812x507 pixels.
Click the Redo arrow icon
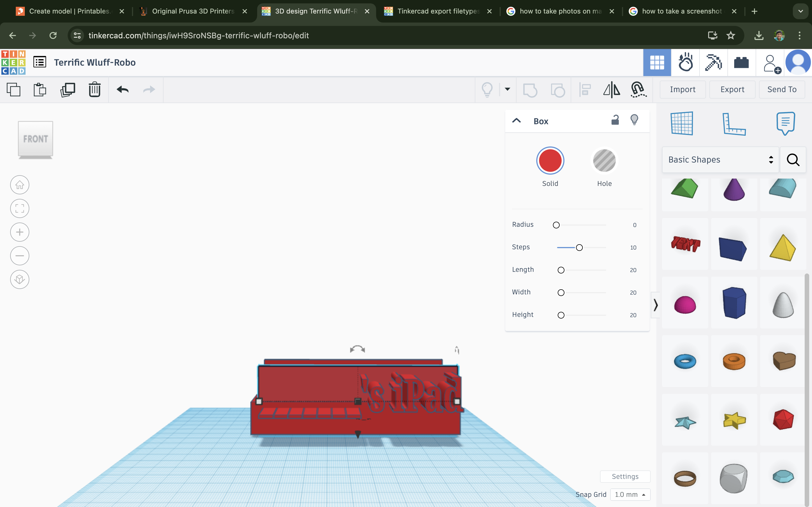[150, 89]
